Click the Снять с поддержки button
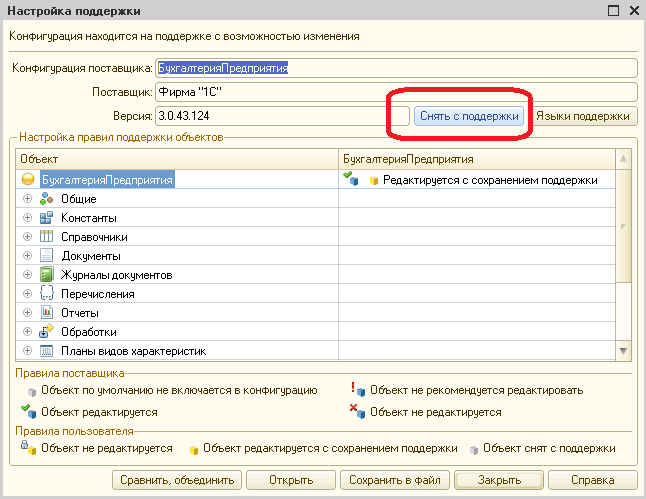 [469, 116]
